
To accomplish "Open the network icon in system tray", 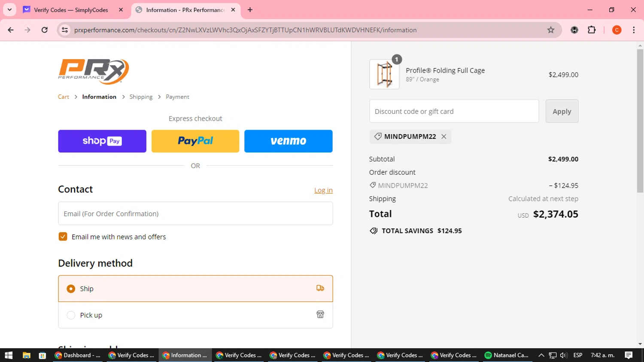I will [553, 355].
